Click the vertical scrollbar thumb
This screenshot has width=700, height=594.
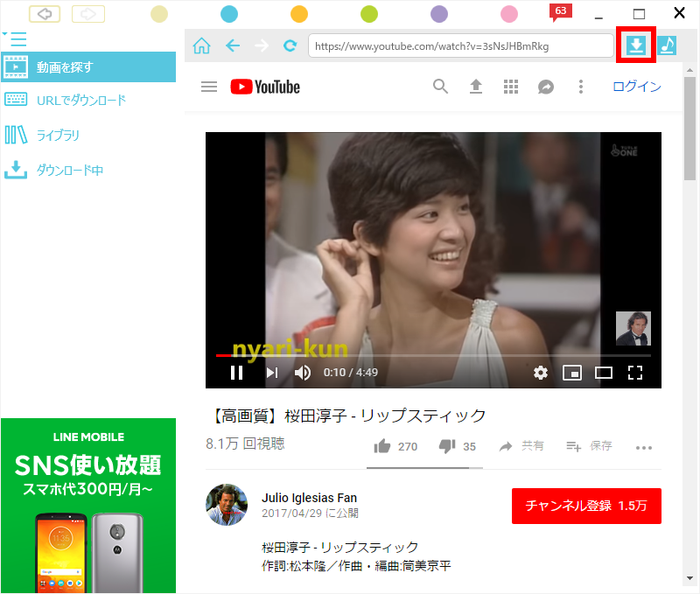(690, 128)
